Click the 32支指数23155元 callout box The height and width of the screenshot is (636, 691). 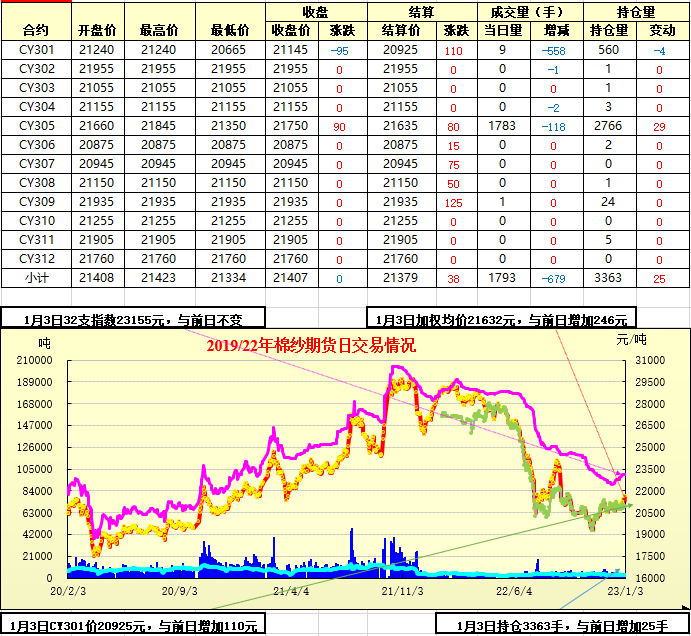(x=134, y=319)
